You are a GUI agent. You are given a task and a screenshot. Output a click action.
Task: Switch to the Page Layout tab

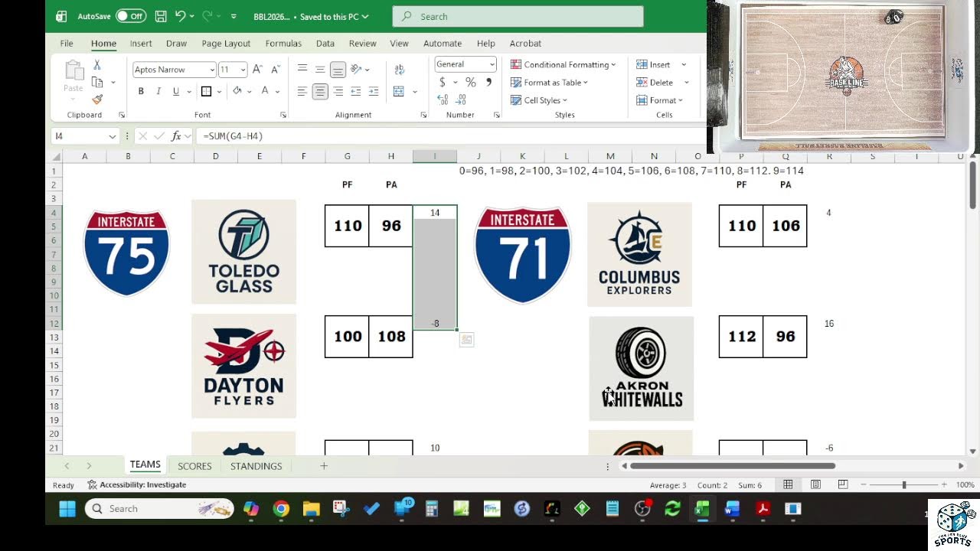pos(226,44)
